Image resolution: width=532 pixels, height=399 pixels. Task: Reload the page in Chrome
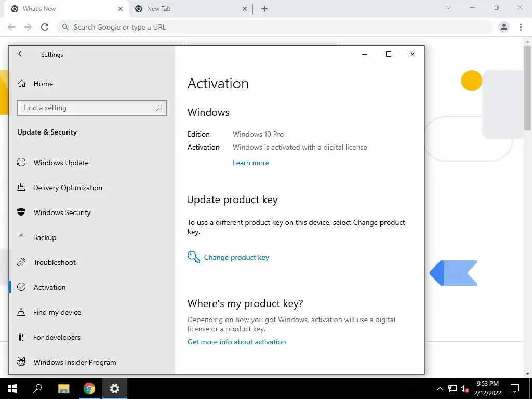pyautogui.click(x=45, y=27)
